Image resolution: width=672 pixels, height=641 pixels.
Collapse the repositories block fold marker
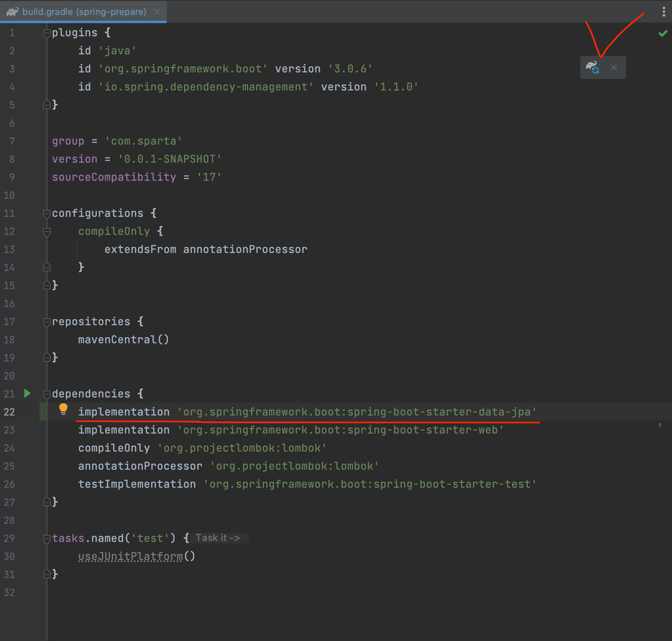47,322
